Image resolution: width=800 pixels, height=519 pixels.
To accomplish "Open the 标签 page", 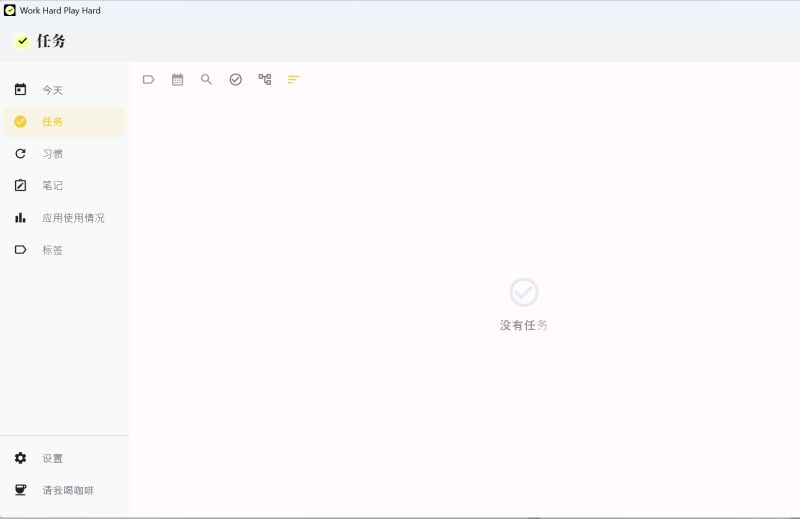I will click(64, 250).
